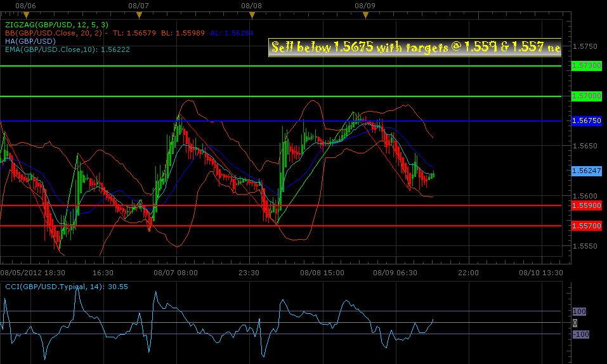Click the 08/06 triangle day marker
The height and width of the screenshot is (364, 607).
(x=26, y=15)
